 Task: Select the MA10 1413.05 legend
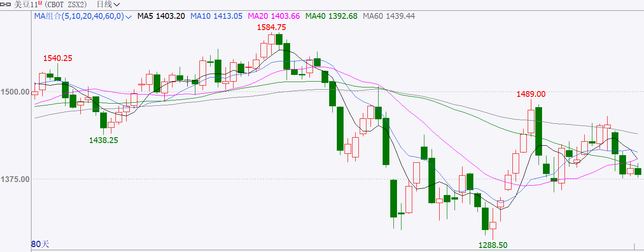click(x=216, y=16)
